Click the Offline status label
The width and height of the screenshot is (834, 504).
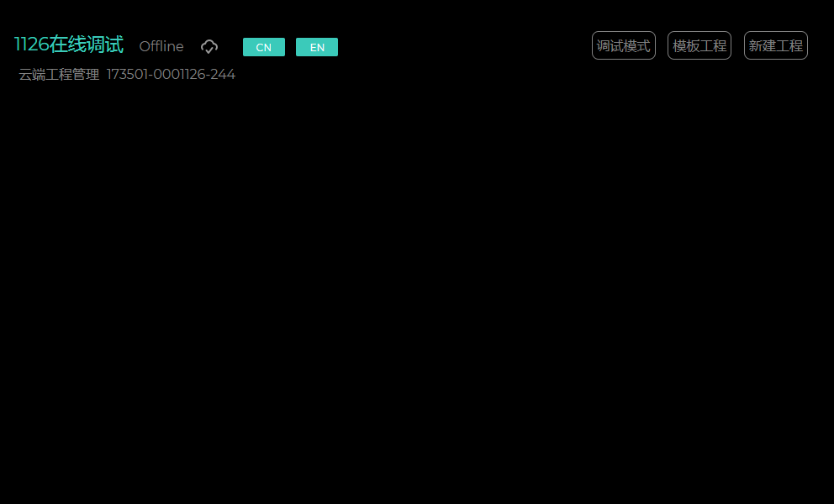(x=161, y=47)
